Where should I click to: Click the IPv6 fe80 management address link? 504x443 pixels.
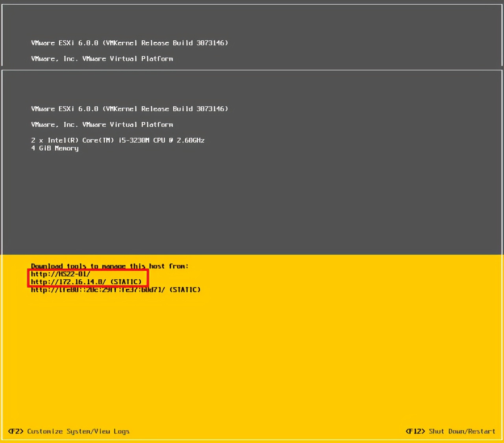(96, 290)
